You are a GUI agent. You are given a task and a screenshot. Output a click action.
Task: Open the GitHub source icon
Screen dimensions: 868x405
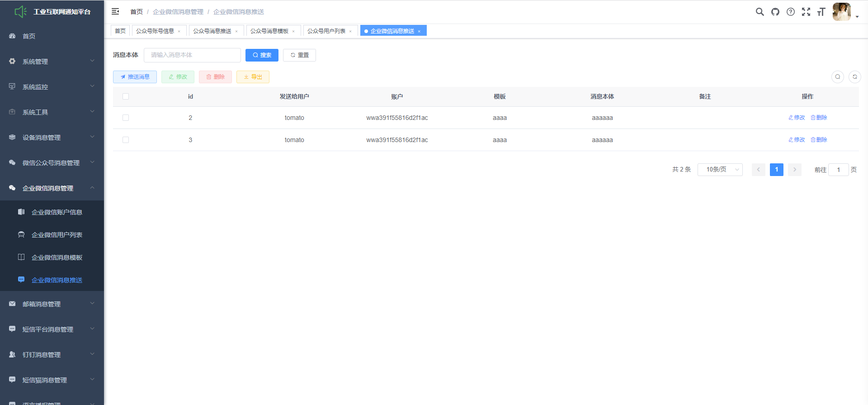[775, 12]
